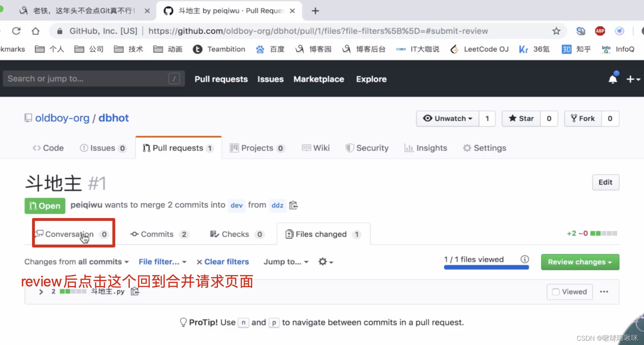Open the 技术 bookmarks folder

128,49
